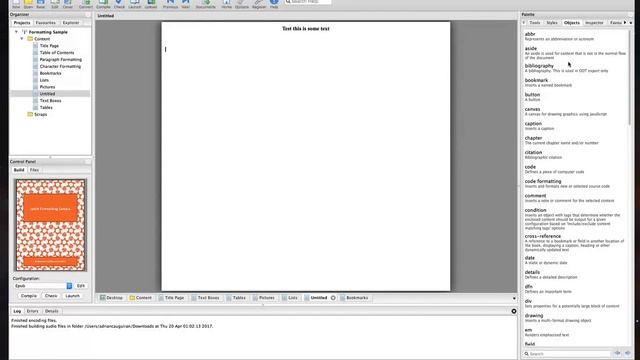Switch to the Projects organizer tab

click(x=22, y=23)
